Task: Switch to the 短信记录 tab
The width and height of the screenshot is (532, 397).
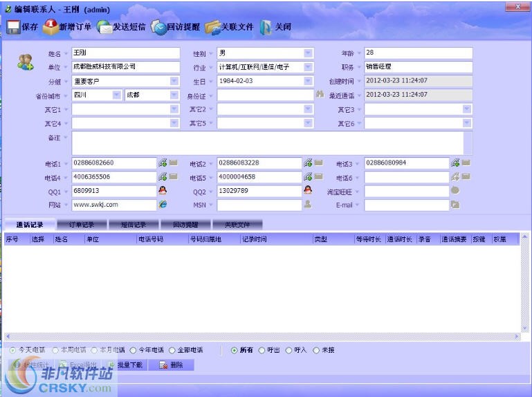Action: [x=134, y=225]
